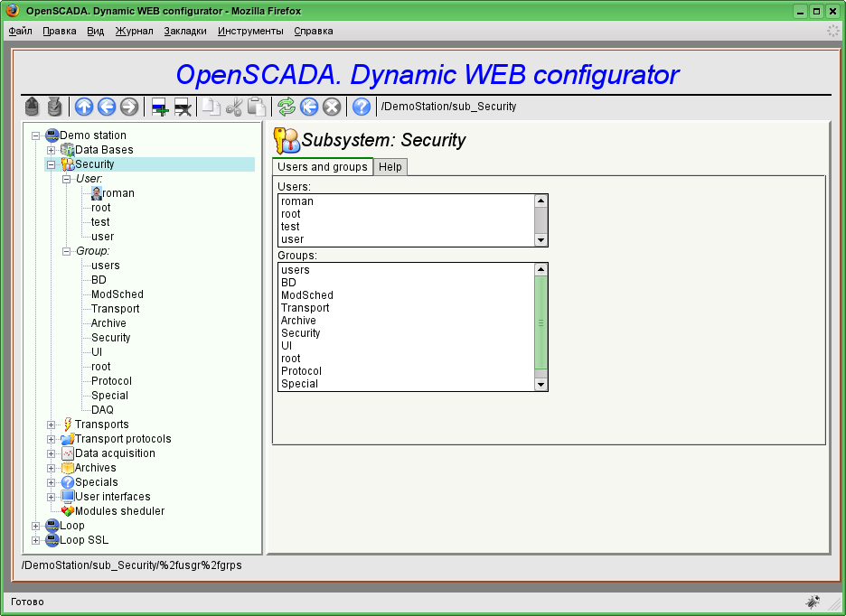Expand the Specials tree node
This screenshot has width=846, height=616.
pos(51,482)
